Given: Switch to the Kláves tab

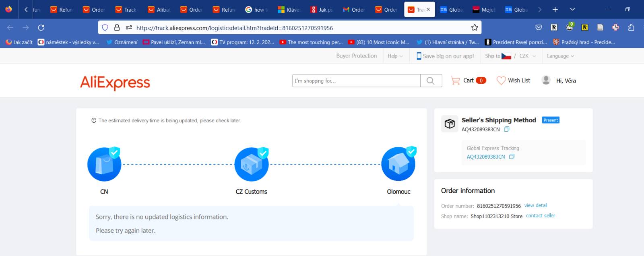Looking at the screenshot, I should [x=289, y=9].
